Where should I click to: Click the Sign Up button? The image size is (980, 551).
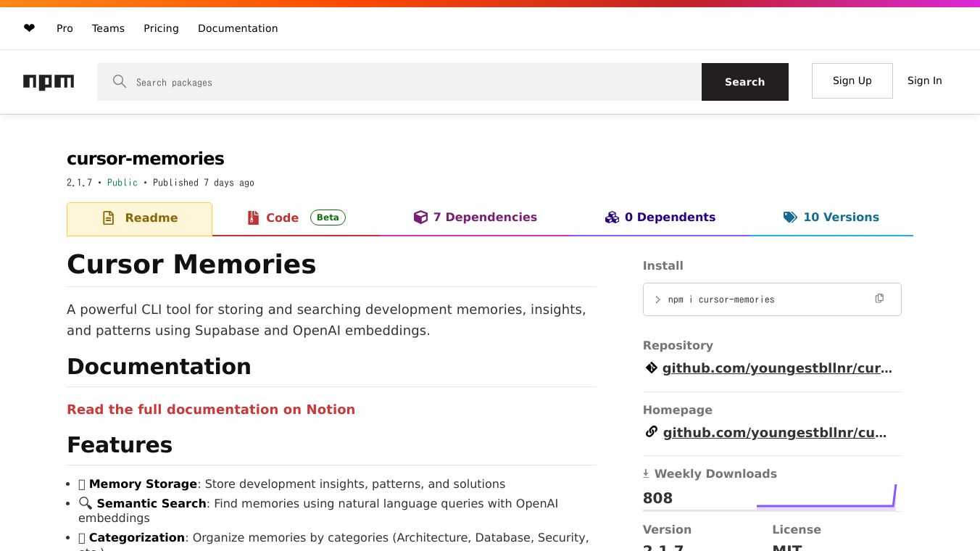click(852, 80)
